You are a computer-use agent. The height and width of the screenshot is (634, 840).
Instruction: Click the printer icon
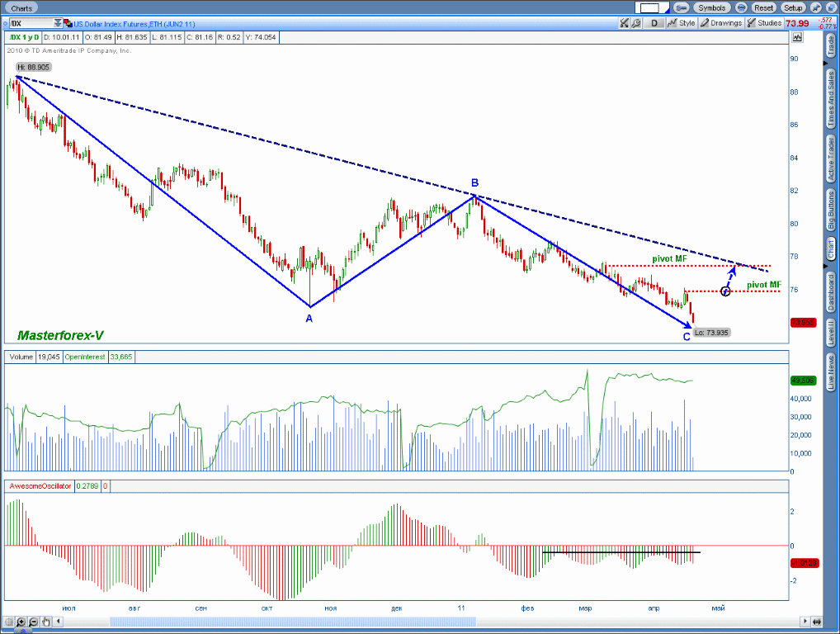click(x=741, y=8)
